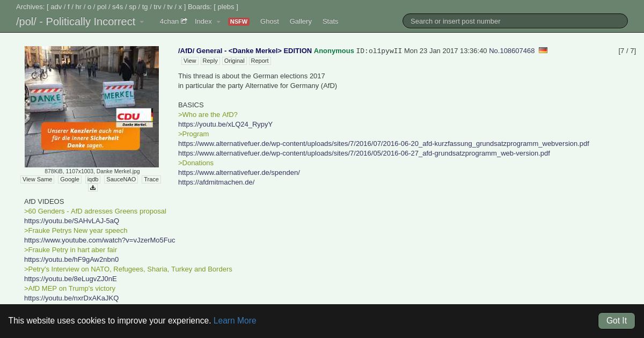Open the pol archive link
Image resolution: width=644 pixels, height=338 pixels.
point(102,7)
